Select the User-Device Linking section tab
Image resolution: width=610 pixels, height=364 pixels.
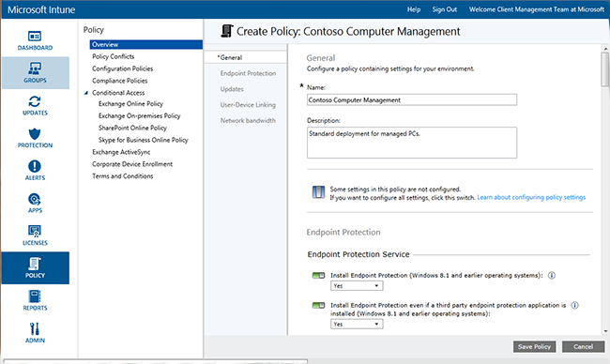248,105
